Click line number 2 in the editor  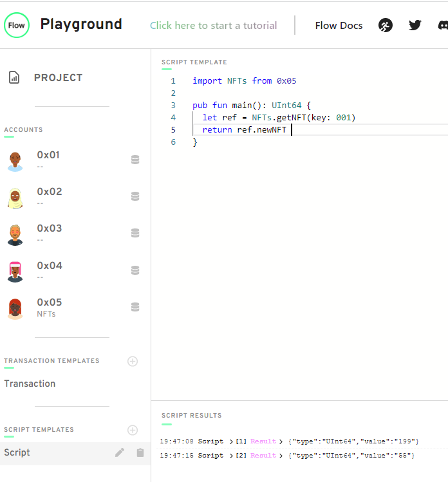173,93
